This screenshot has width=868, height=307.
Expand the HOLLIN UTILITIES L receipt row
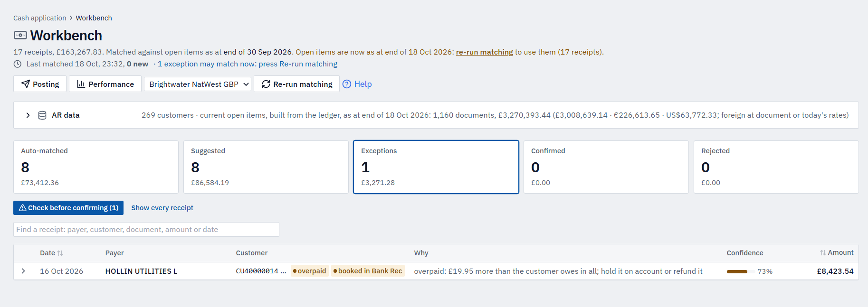pos(23,271)
